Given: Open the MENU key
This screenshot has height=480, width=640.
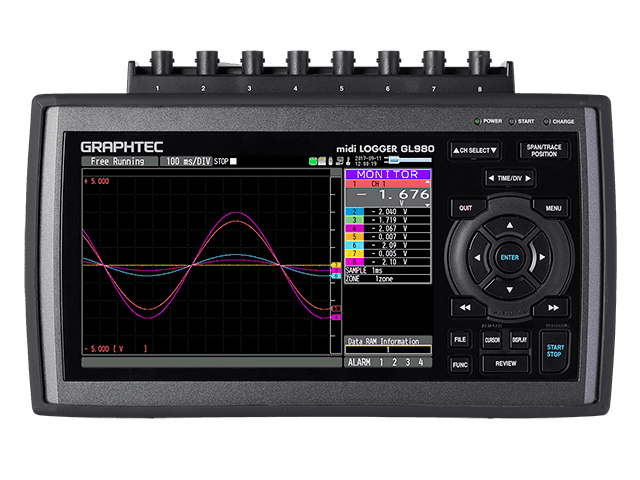Looking at the screenshot, I should coord(552,208).
